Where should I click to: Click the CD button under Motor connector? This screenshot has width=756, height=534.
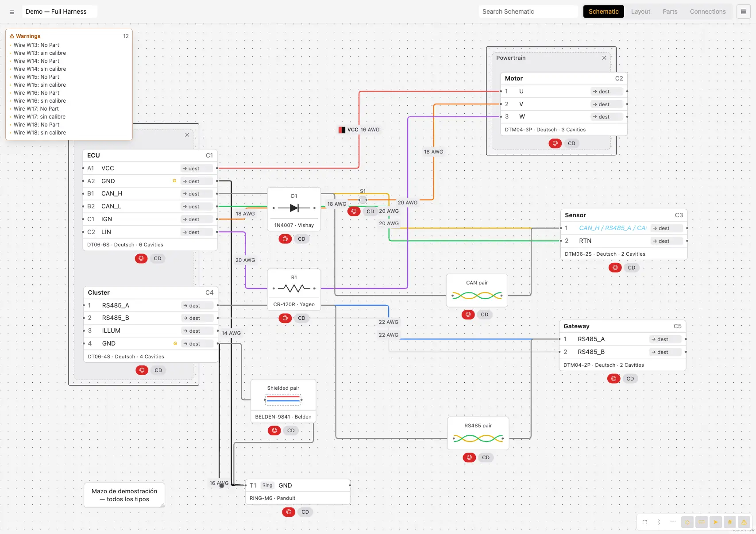pos(571,143)
